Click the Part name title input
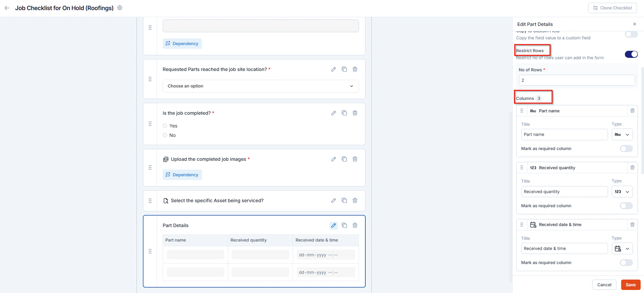Image resolution: width=644 pixels, height=293 pixels. pos(564,135)
